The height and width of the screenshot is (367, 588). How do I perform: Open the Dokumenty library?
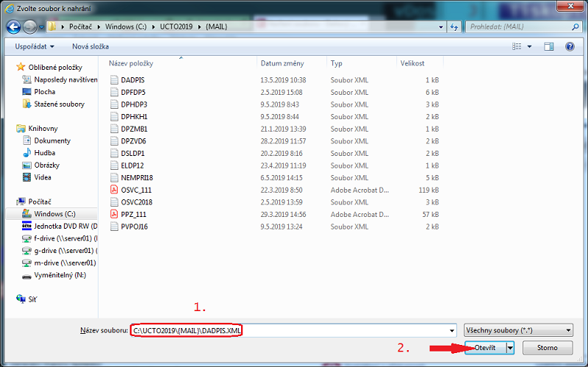(52, 140)
